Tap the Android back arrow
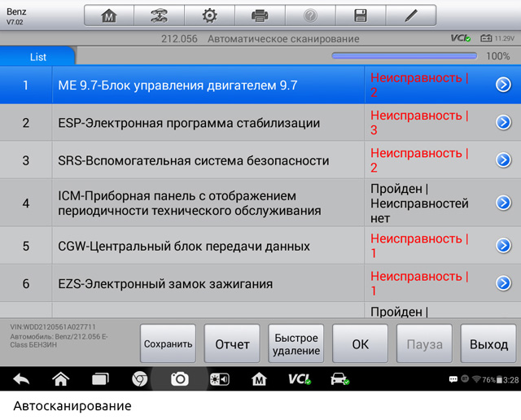Image resolution: width=521 pixels, height=420 pixels. click(21, 379)
